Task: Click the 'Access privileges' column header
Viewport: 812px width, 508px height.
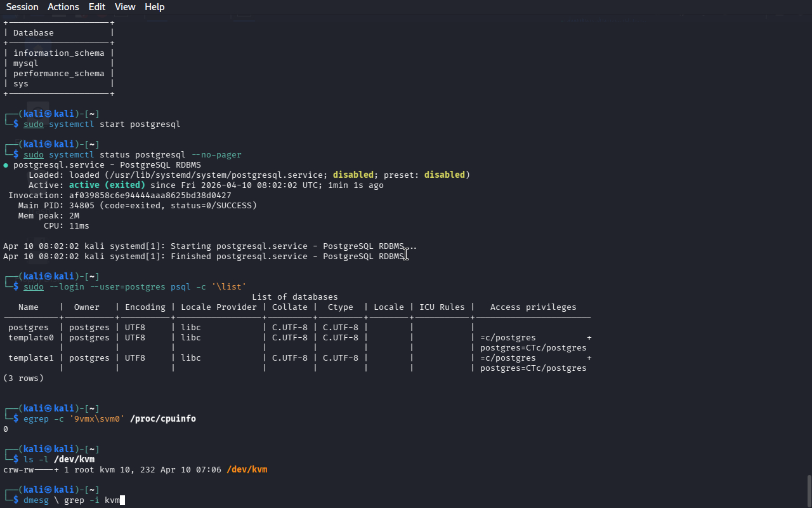Action: tap(533, 307)
